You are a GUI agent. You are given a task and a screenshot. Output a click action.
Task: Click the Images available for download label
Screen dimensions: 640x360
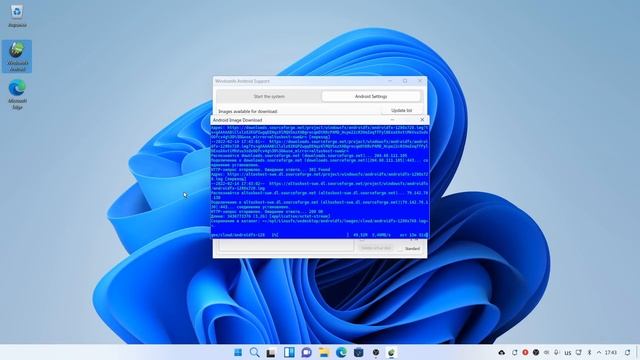pyautogui.click(x=248, y=111)
